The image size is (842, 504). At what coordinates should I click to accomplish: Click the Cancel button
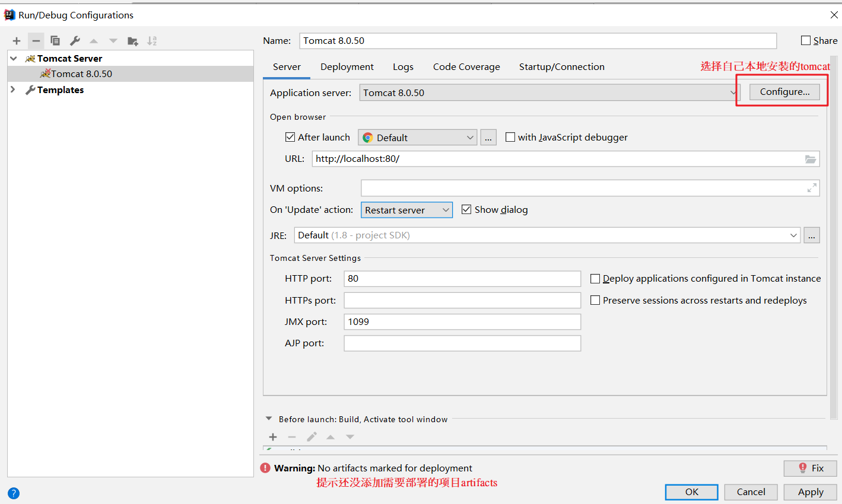[x=751, y=492]
